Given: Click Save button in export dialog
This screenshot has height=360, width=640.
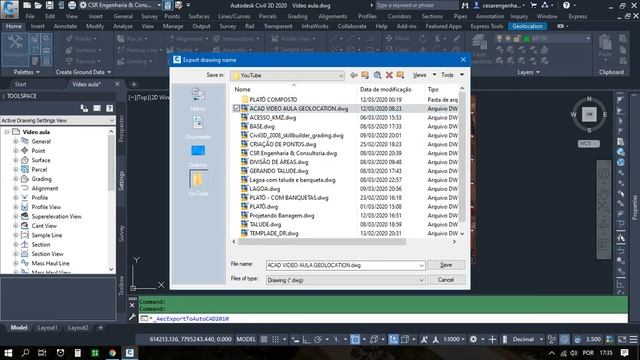Looking at the screenshot, I should (446, 265).
